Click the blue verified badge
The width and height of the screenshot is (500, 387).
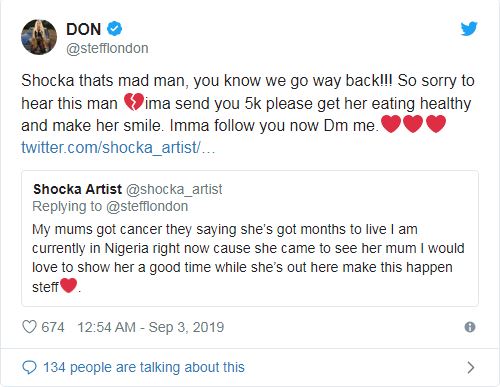click(x=114, y=29)
